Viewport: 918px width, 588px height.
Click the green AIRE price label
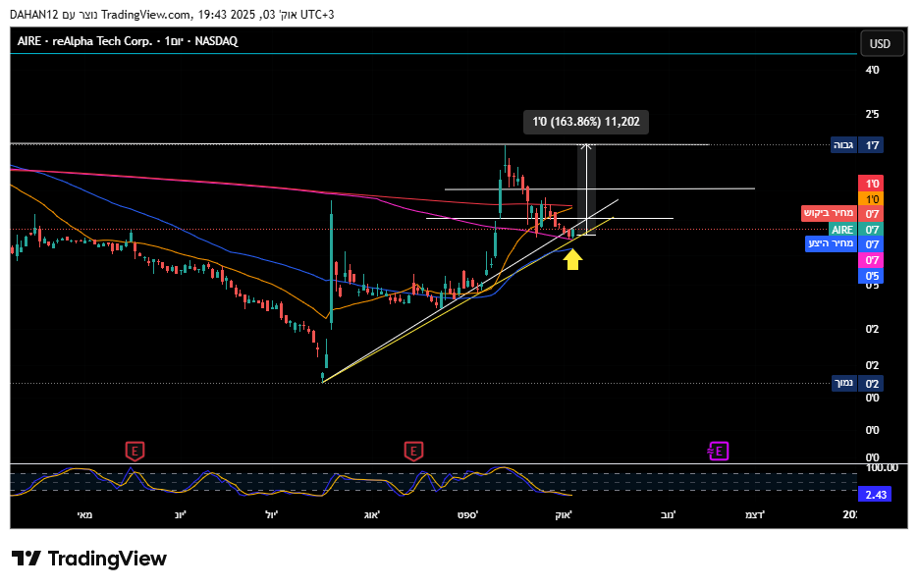click(843, 230)
